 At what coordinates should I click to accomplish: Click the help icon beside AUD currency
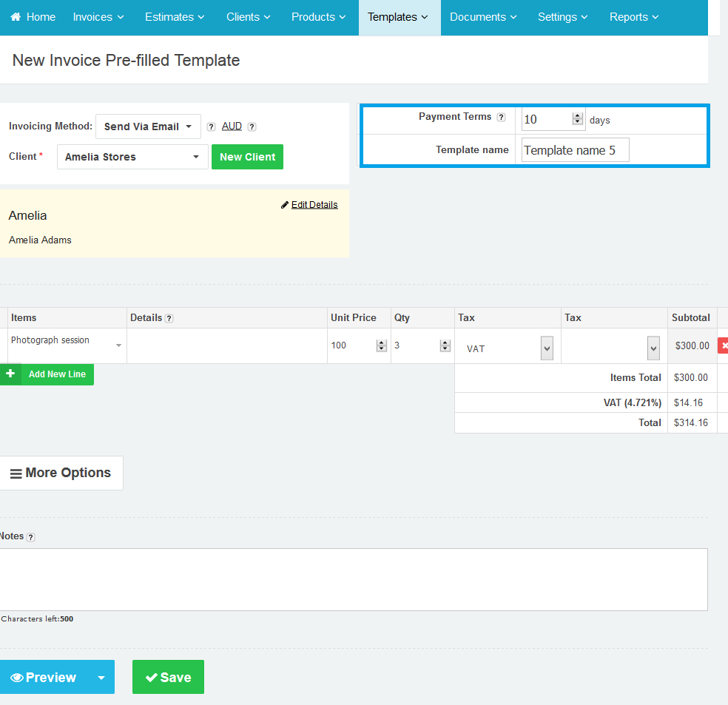pos(252,127)
